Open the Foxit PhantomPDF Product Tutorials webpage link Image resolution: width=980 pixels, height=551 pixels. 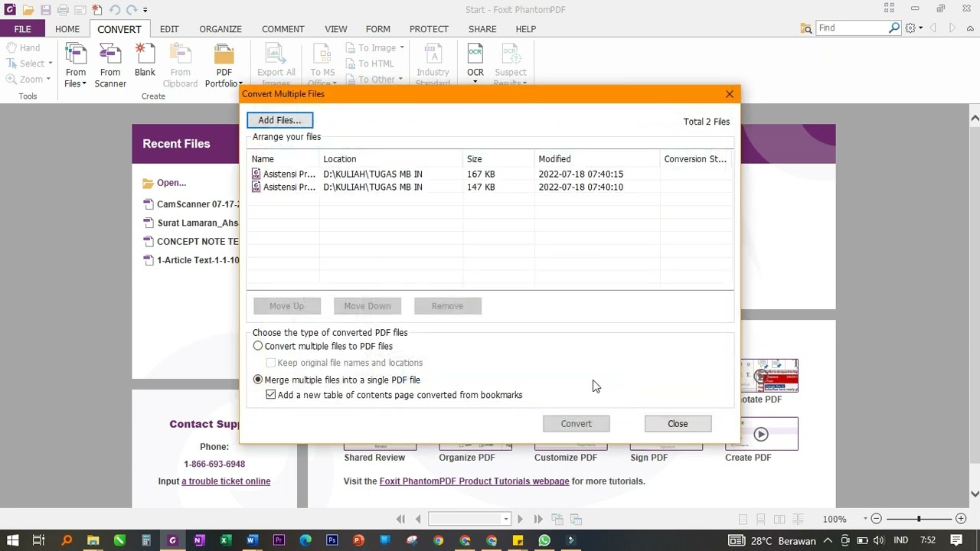click(x=474, y=481)
